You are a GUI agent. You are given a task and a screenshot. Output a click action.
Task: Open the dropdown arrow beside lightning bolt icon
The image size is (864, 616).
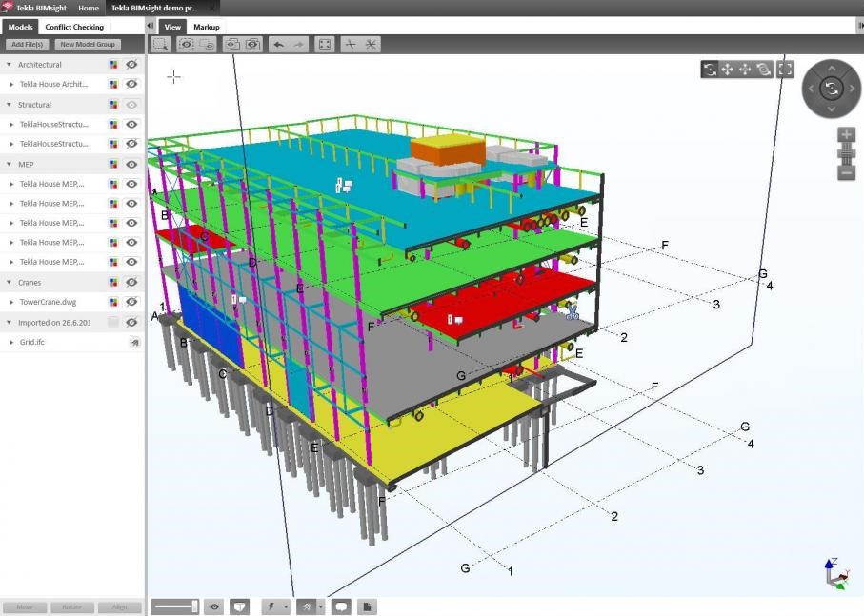pyautogui.click(x=286, y=606)
